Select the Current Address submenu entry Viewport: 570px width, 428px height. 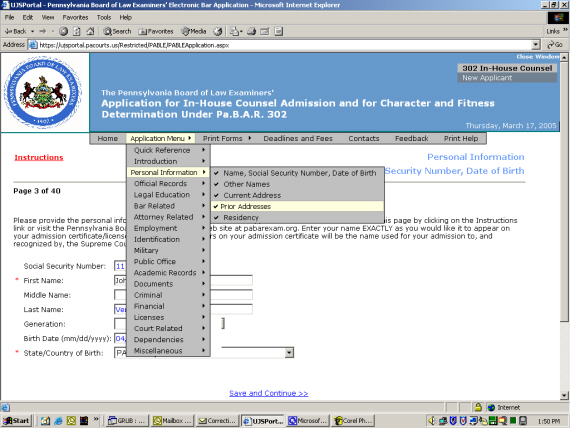coord(297,195)
